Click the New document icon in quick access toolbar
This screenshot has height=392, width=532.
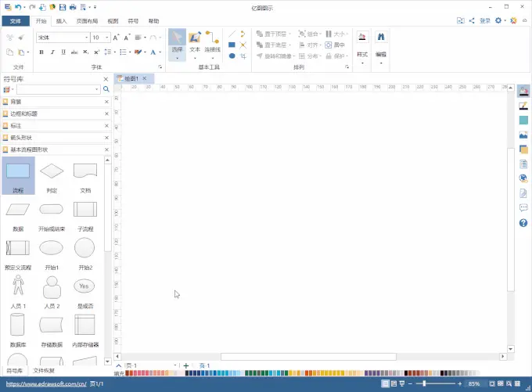tap(42, 7)
